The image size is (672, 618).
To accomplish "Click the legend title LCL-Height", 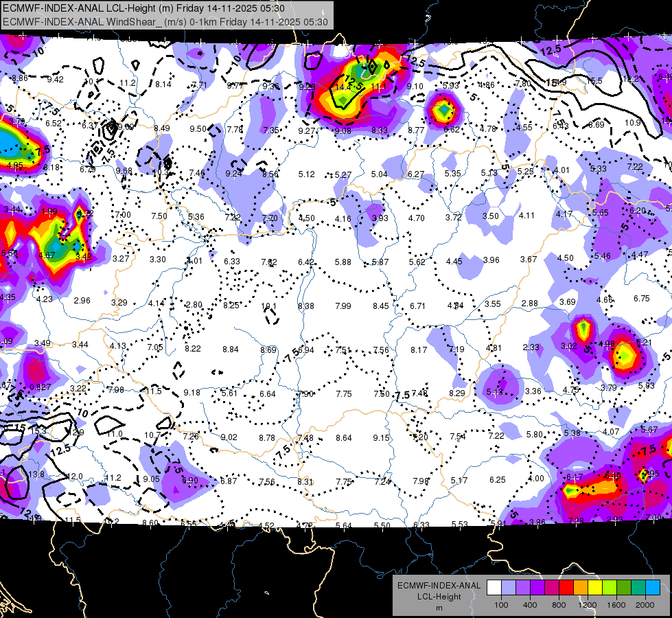I will point(439,597).
